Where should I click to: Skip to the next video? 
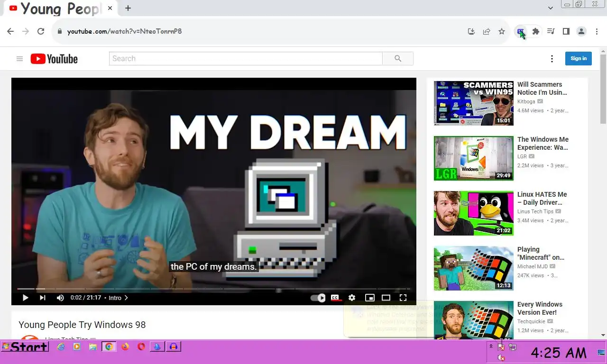point(43,298)
